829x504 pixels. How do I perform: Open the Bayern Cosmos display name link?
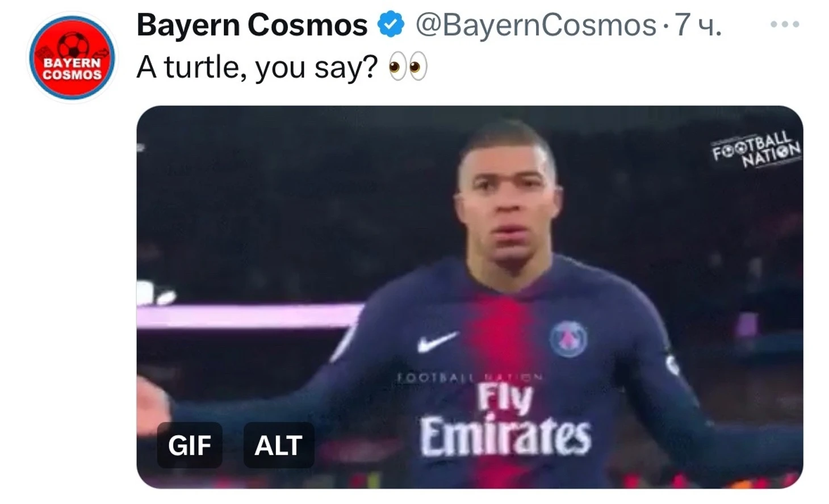(x=252, y=25)
